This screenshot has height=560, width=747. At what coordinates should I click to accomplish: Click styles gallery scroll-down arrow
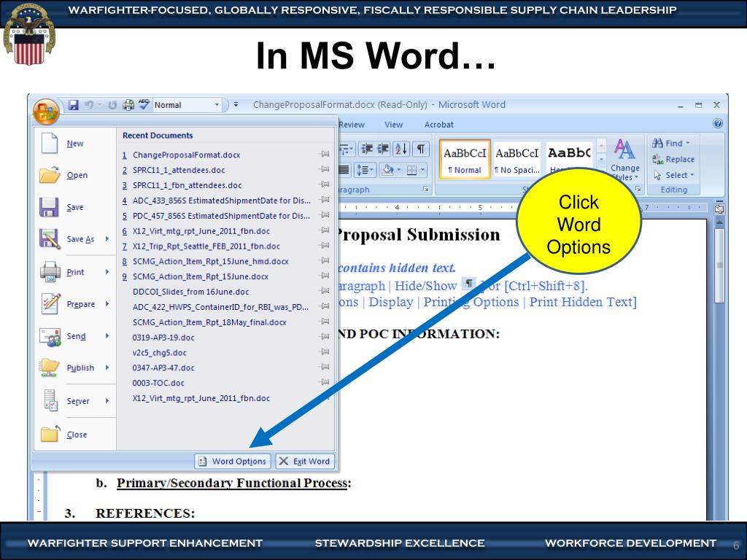(x=602, y=160)
